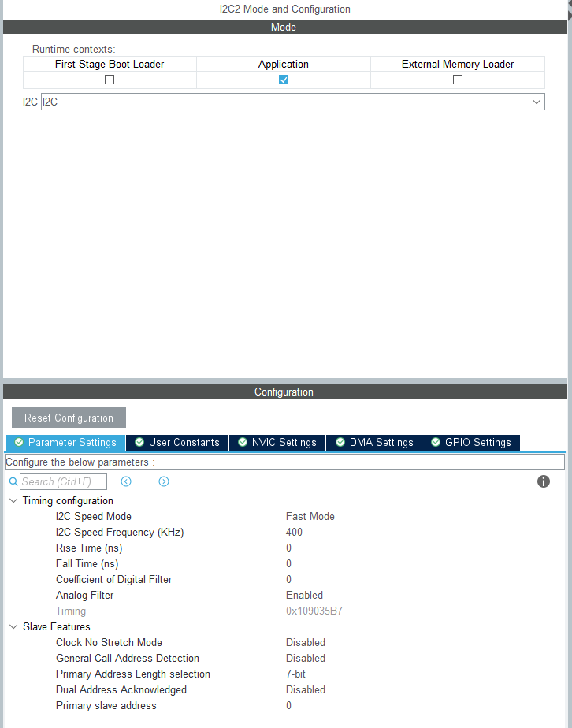572x728 pixels.
Task: Go to next search result arrow
Action: click(x=163, y=481)
